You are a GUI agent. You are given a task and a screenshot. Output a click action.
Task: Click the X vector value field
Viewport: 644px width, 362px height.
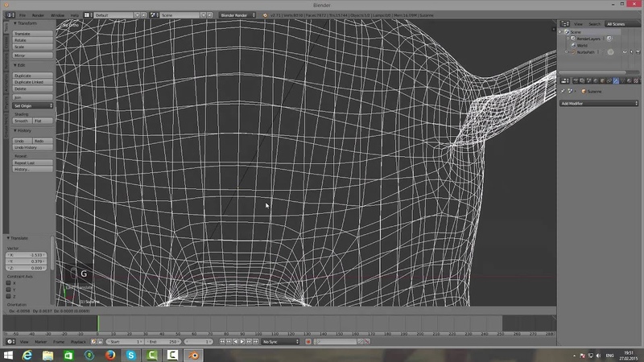(27, 255)
